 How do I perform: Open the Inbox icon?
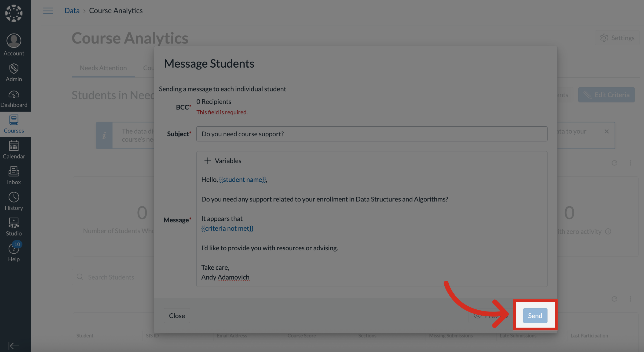[x=14, y=175]
